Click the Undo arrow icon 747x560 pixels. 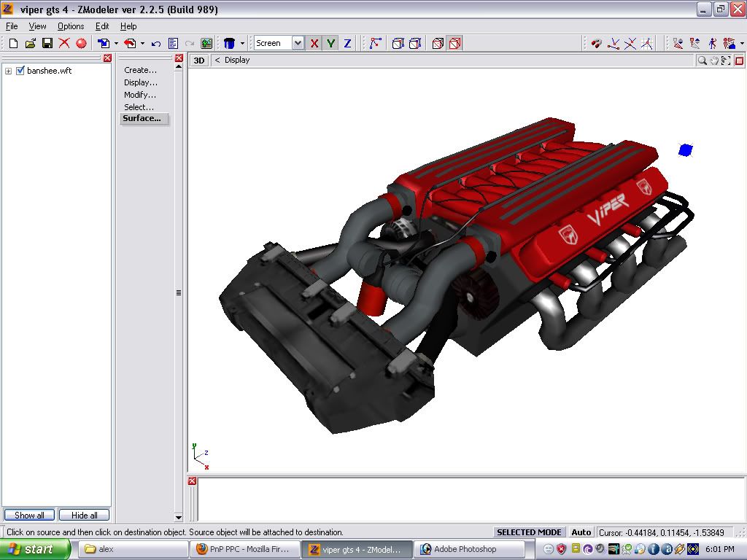coord(155,44)
